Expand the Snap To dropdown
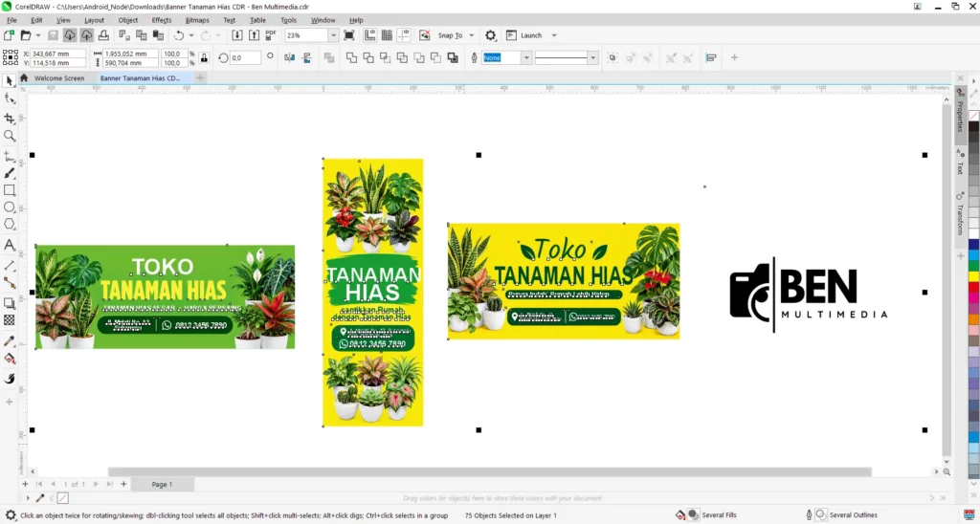 pos(471,35)
